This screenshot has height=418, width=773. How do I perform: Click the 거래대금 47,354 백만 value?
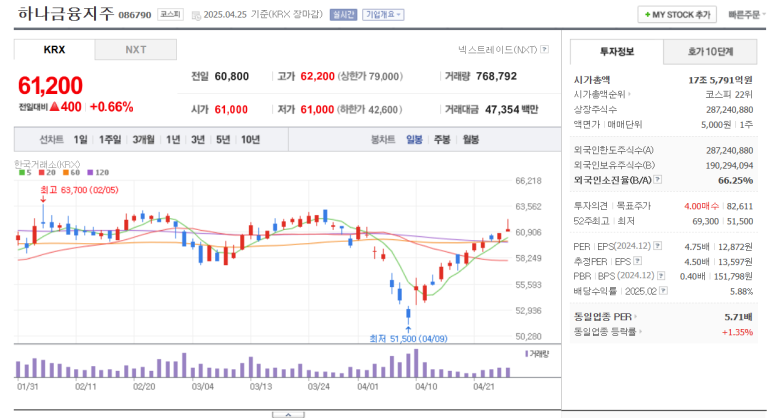pos(511,109)
